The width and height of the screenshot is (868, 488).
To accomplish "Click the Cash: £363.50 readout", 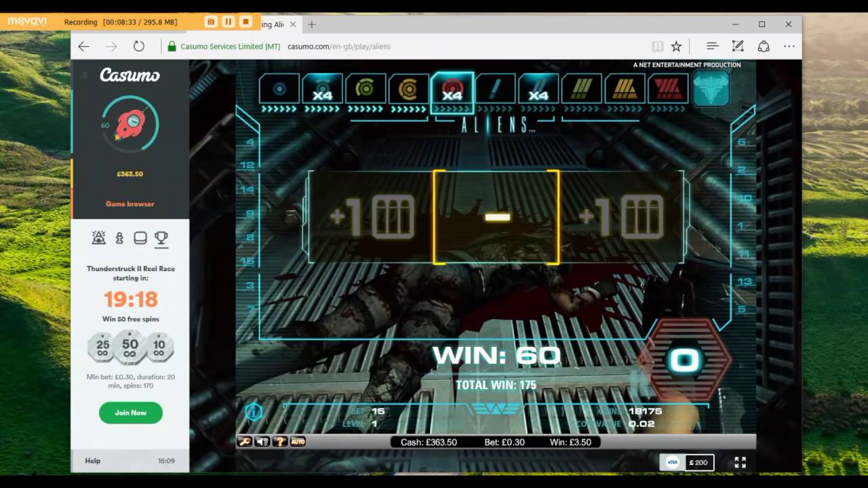I will click(x=429, y=443).
